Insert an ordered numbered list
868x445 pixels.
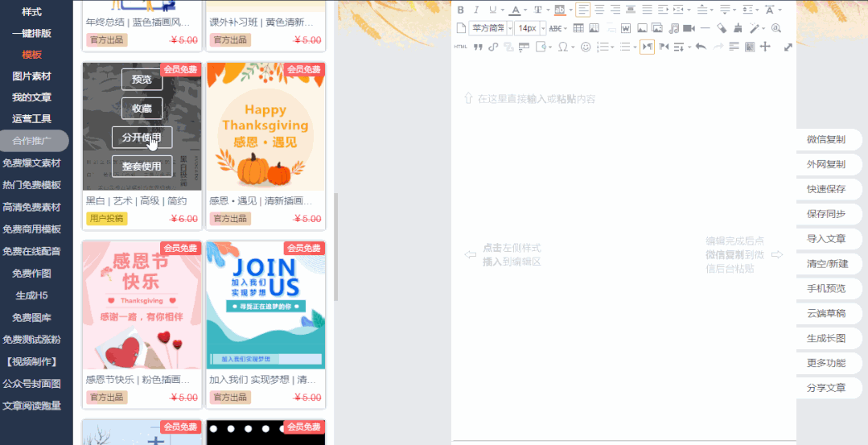[603, 47]
